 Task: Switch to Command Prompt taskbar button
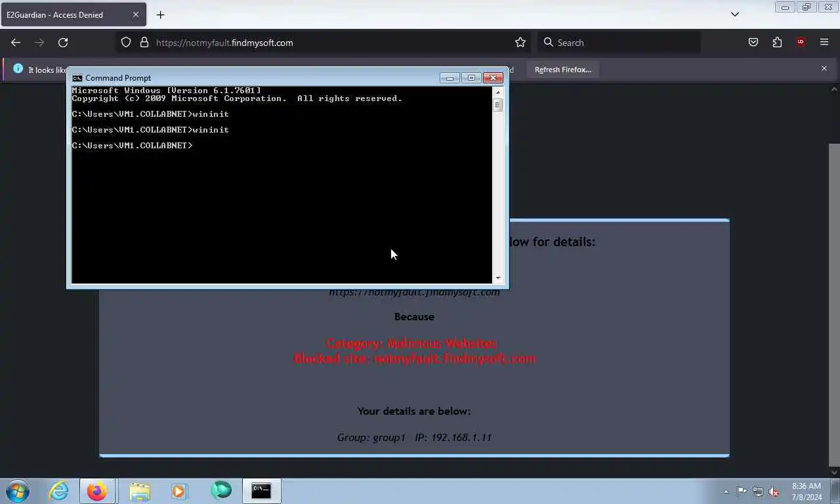pos(261,491)
